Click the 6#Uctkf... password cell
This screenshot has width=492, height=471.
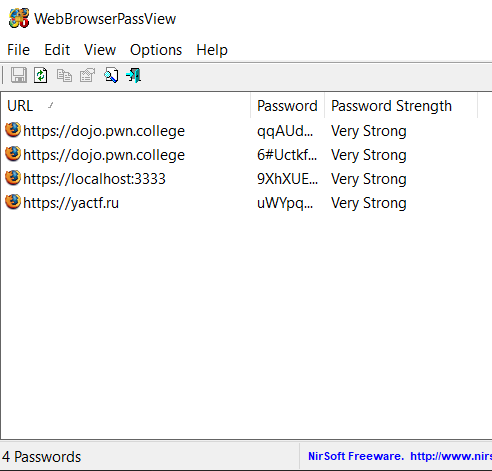287,155
